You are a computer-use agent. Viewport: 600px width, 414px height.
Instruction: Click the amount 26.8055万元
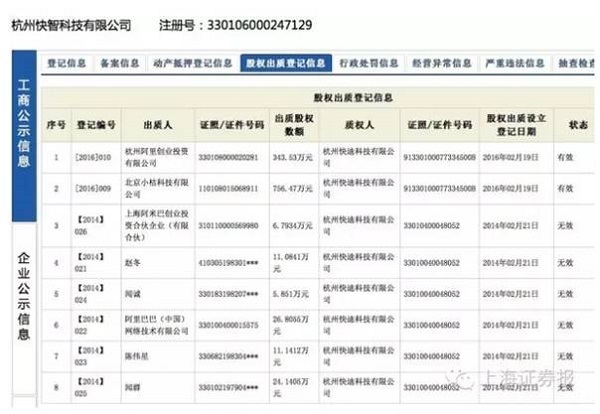291,325
